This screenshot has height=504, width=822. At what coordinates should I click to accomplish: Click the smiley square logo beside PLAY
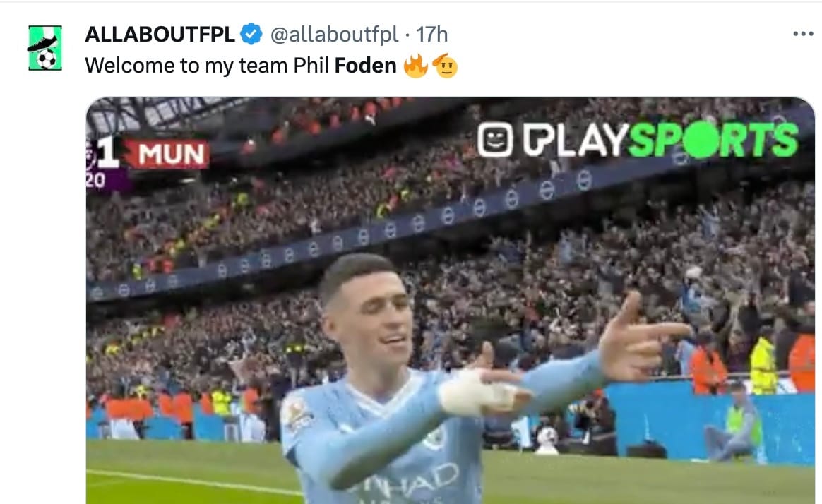click(x=494, y=140)
